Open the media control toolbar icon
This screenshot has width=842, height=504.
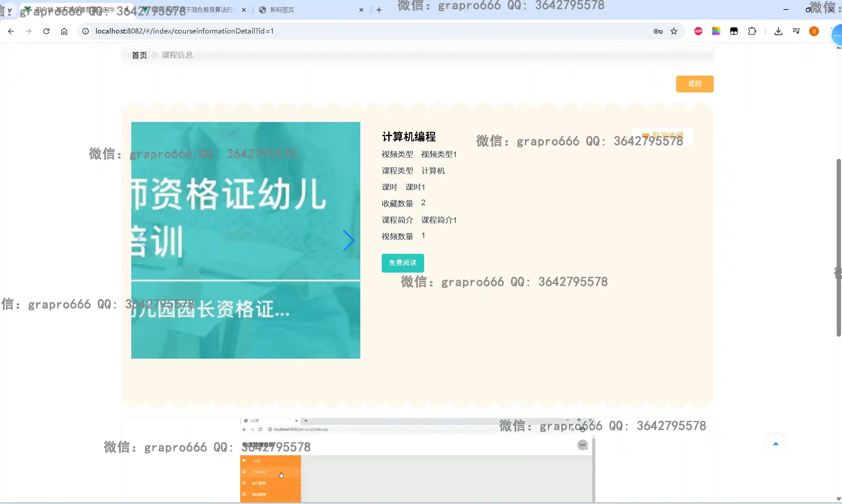796,31
